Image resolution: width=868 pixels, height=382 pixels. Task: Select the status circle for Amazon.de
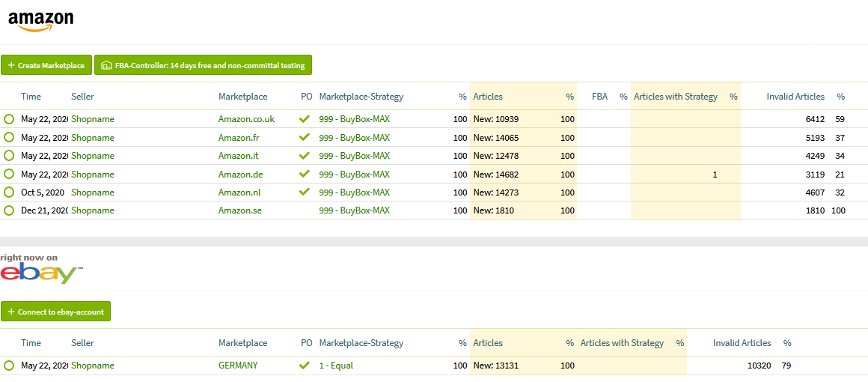[9, 174]
